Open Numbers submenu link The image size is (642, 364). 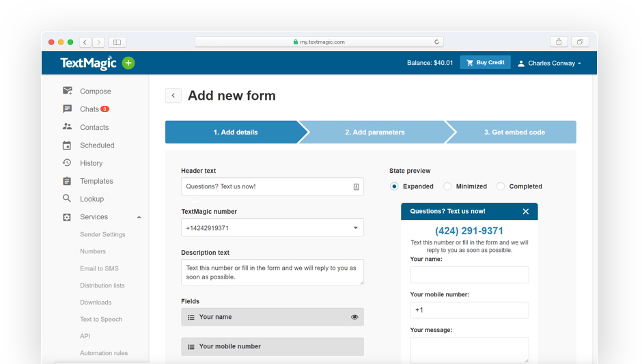92,251
